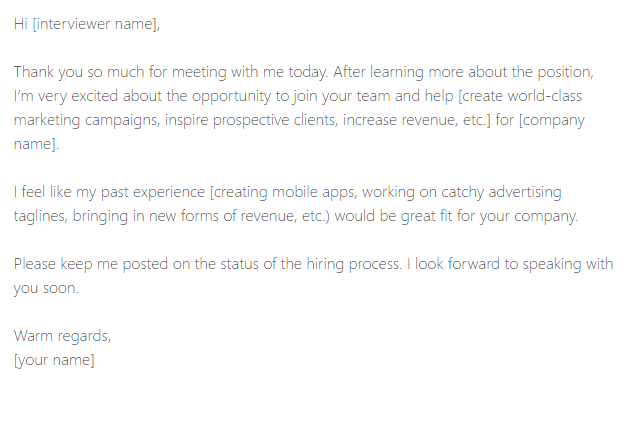Click the '[create world-class' placeholder text
Screen dimensions: 638x427
pyautogui.click(x=520, y=96)
